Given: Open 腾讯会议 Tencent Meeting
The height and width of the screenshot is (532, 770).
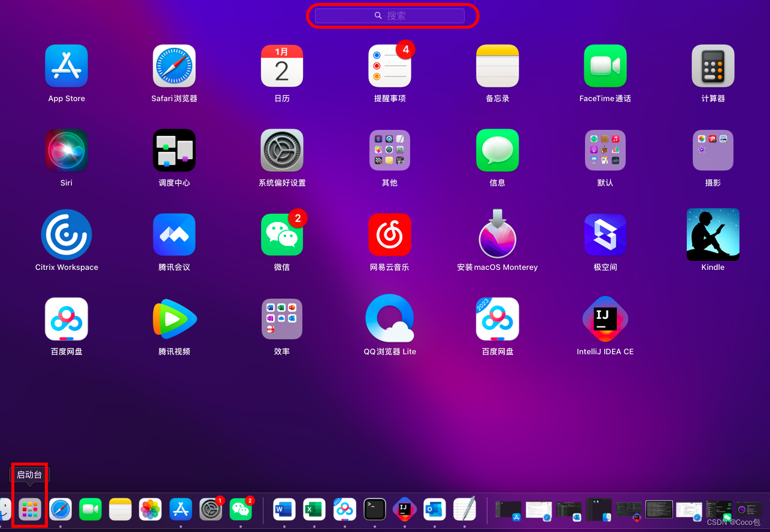Looking at the screenshot, I should [x=174, y=235].
